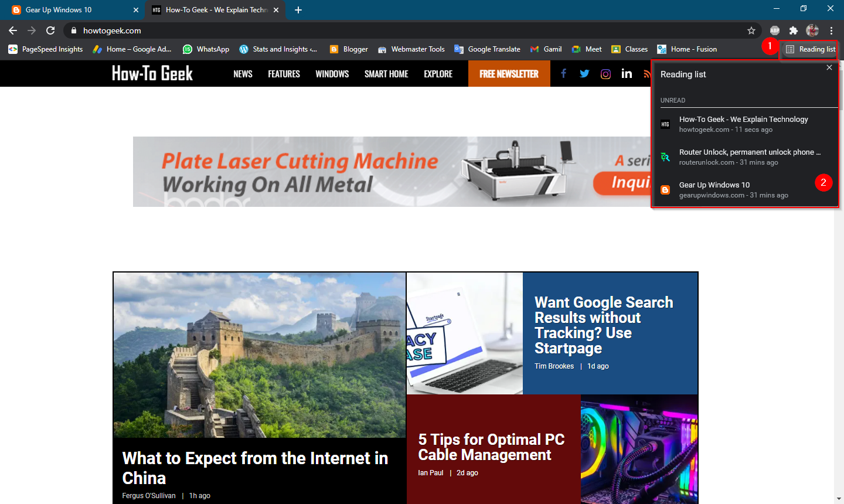This screenshot has height=504, width=844.
Task: Open the RGB PC case article thumbnail
Action: pyautogui.click(x=639, y=449)
